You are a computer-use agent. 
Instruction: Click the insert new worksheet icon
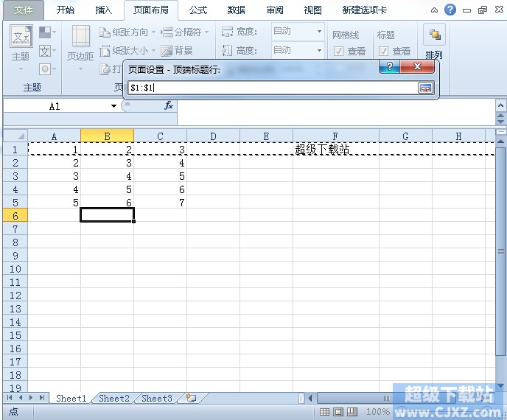192,399
